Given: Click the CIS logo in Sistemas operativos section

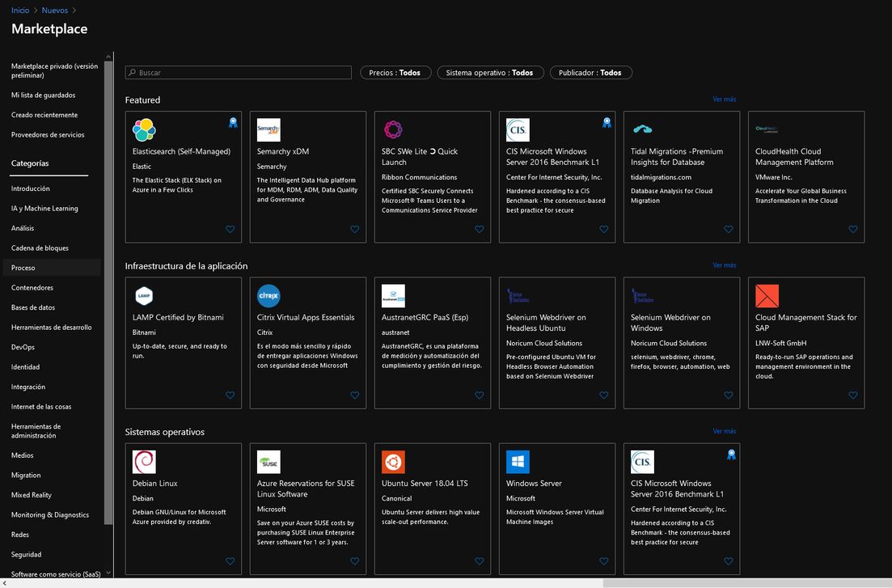Looking at the screenshot, I should [x=642, y=462].
